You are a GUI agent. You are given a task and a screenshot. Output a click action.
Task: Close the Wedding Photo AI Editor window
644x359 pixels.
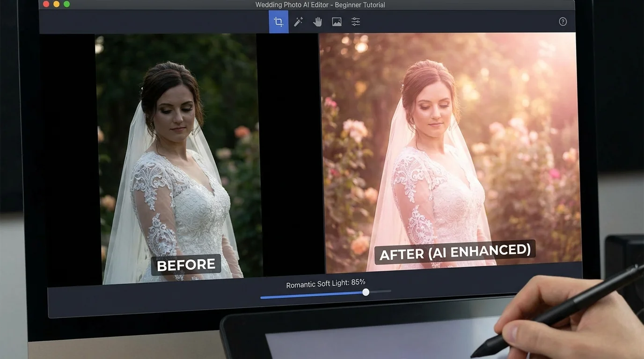click(x=46, y=4)
